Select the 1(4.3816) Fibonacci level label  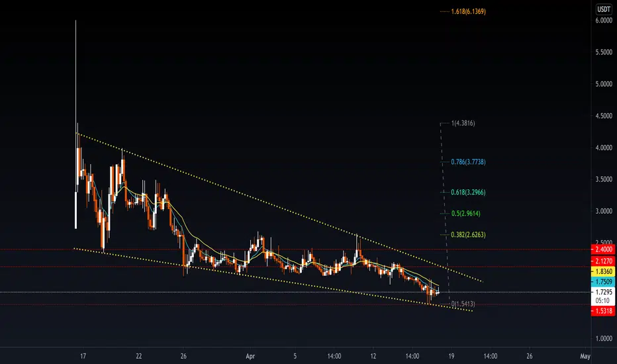click(463, 123)
